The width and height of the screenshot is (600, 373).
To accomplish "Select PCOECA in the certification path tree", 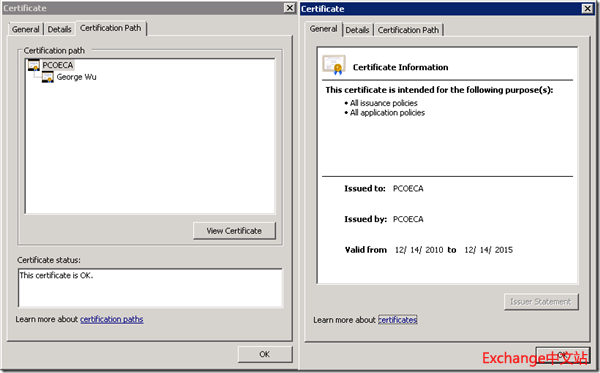I will (x=58, y=65).
